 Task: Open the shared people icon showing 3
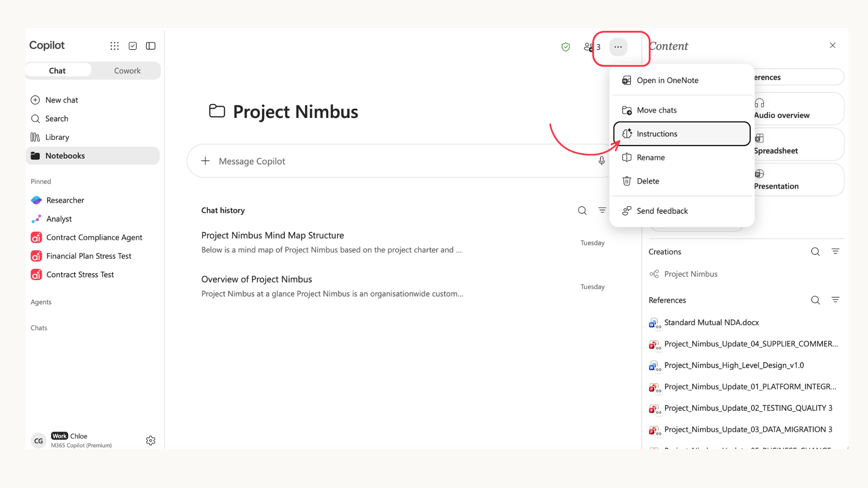592,47
